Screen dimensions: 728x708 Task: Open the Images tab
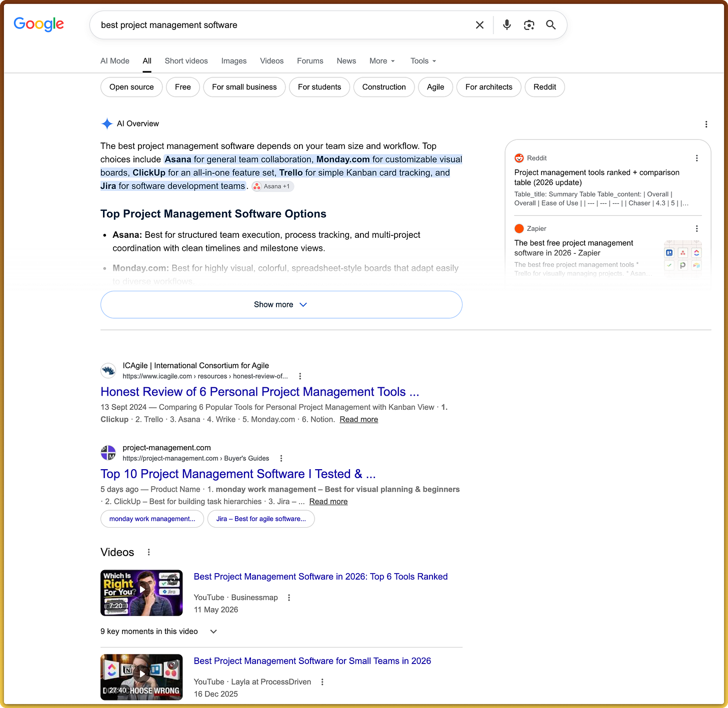coord(234,61)
